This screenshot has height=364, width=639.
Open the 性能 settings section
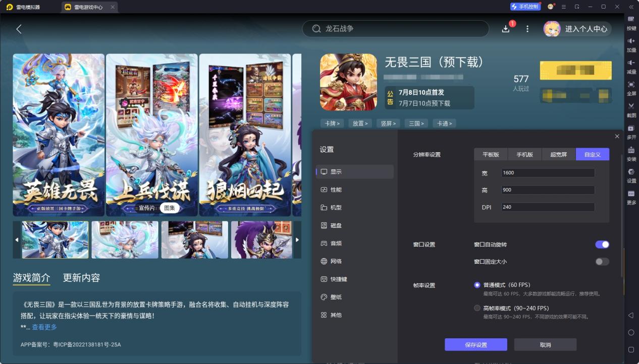[354, 190]
